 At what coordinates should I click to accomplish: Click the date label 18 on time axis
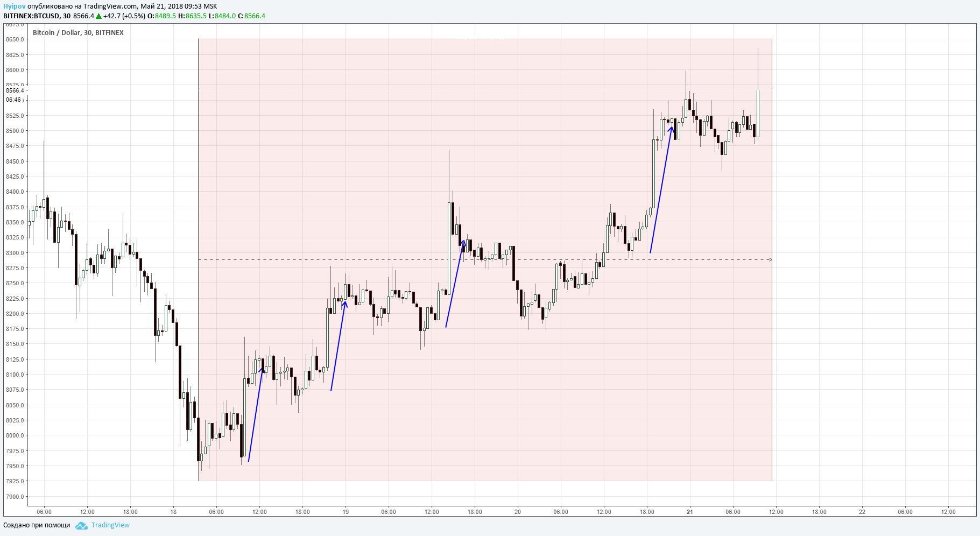coord(173,512)
